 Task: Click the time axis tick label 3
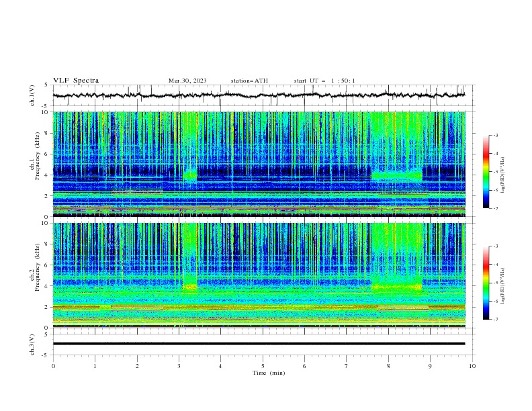pos(179,366)
